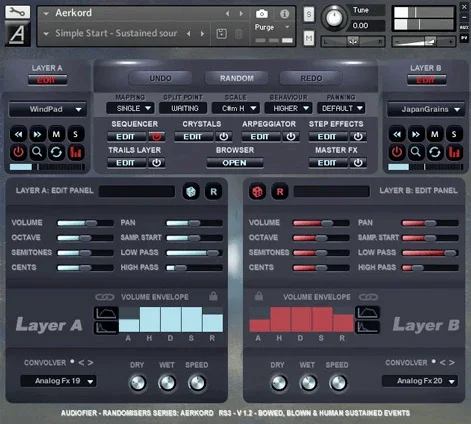This screenshot has height=424, width=471.
Task: Go to next sound in Layer B
Action: coord(416,134)
